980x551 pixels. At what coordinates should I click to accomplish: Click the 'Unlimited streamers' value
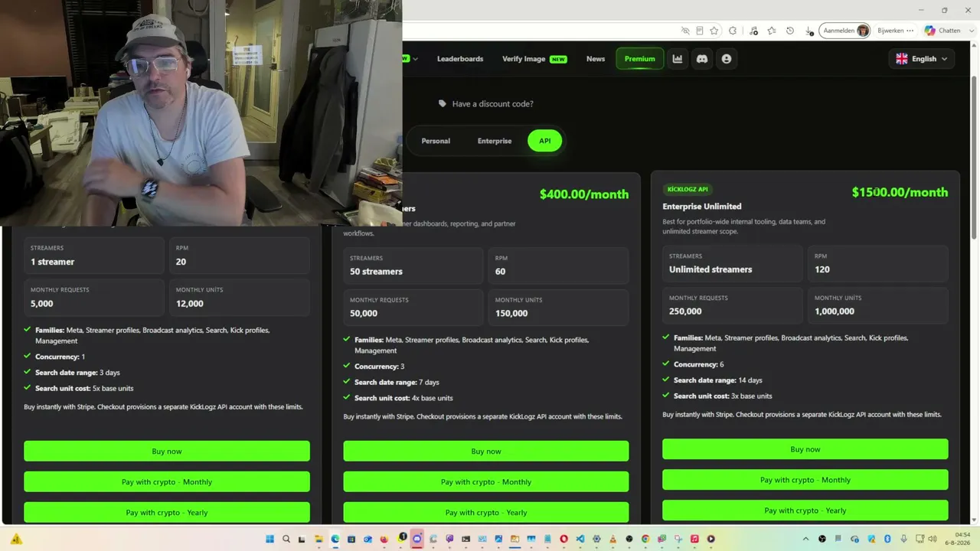point(710,269)
